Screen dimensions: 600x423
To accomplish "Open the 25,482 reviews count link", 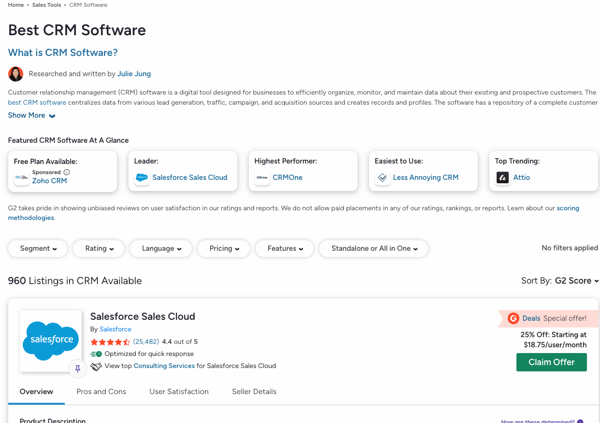I will click(146, 341).
